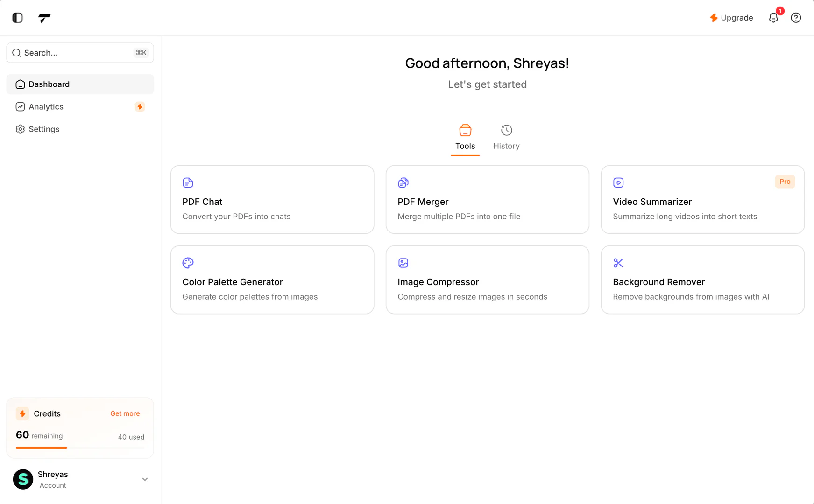Click the credits usage progress bar
The width and height of the screenshot is (814, 504).
[x=80, y=448]
